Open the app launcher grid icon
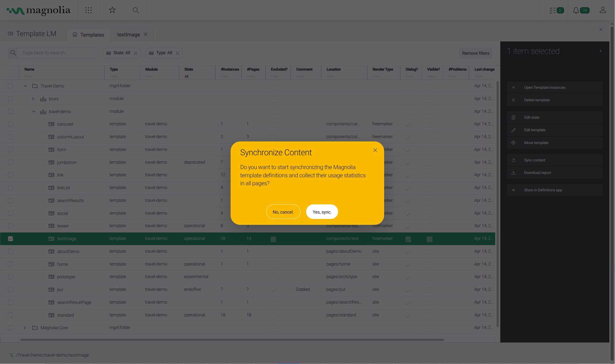615x364 pixels. click(89, 10)
